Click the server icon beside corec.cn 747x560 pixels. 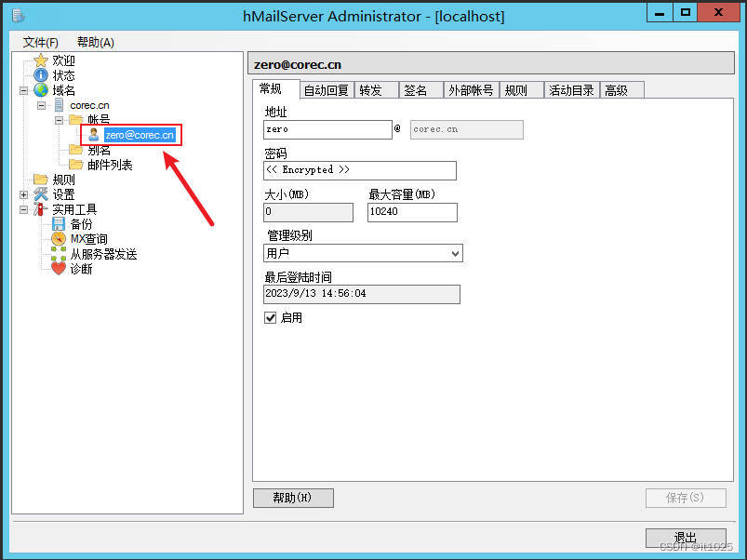60,105
